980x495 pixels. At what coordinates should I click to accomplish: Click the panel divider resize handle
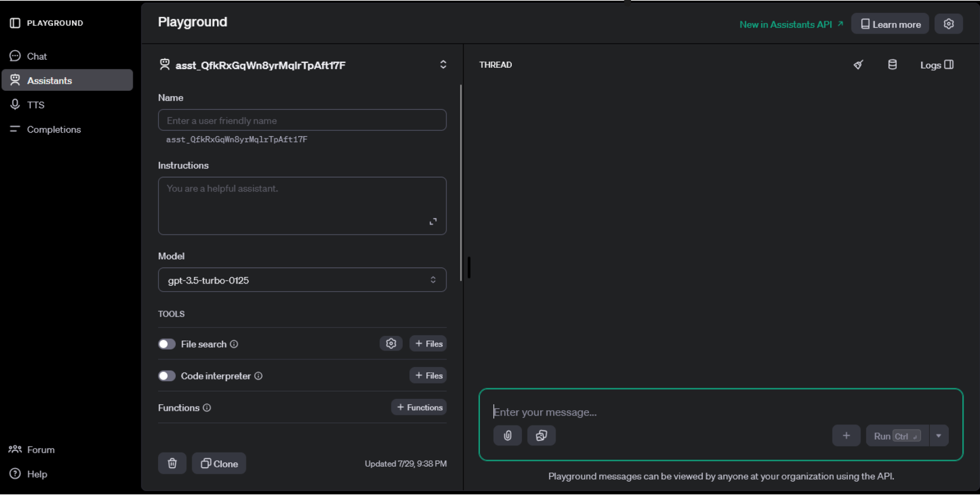(x=469, y=268)
